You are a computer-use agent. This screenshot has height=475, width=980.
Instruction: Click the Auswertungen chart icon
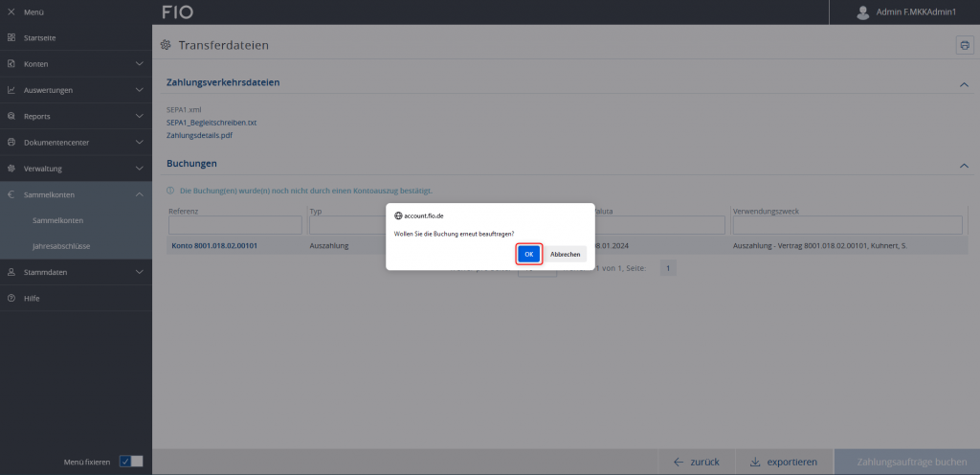click(11, 90)
